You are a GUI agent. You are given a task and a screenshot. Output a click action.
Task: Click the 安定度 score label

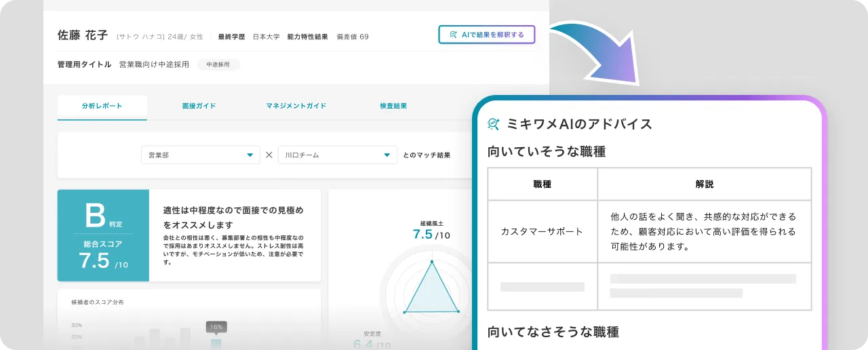(373, 334)
